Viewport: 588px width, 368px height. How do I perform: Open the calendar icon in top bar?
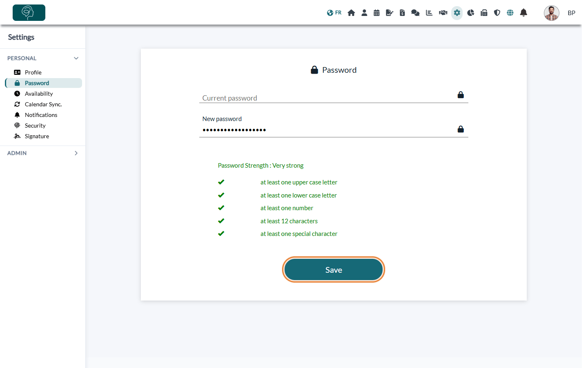point(376,13)
